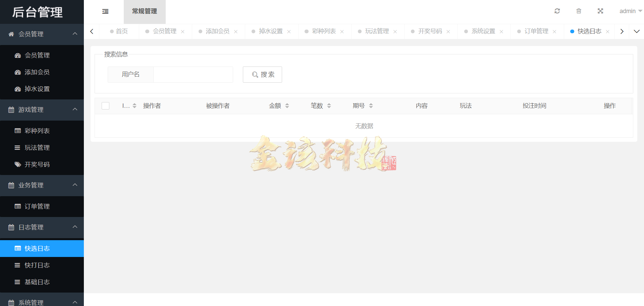Click the fullscreen expand icon
644x306 pixels.
point(600,11)
